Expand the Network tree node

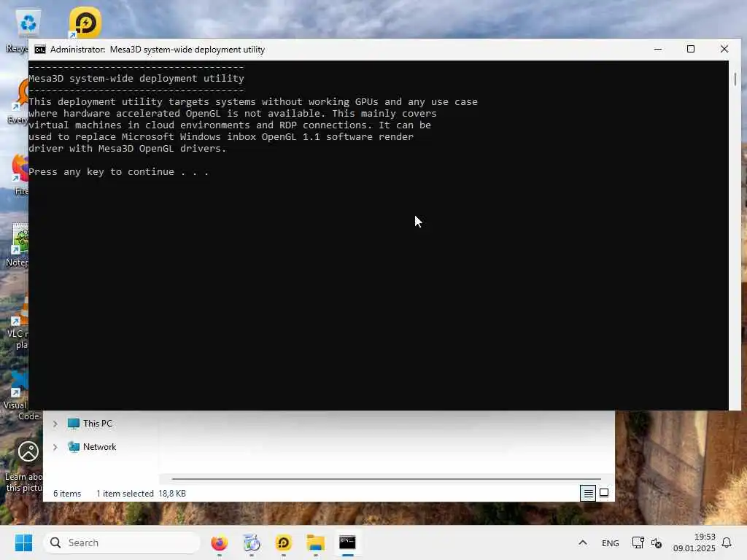[55, 447]
